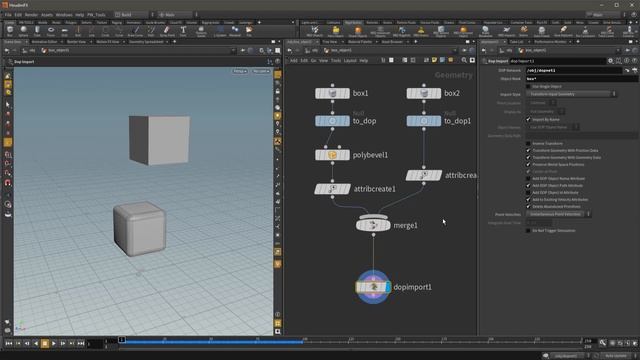The width and height of the screenshot is (640, 360).
Task: Click the current frame marker on timeline
Action: (x=121, y=340)
